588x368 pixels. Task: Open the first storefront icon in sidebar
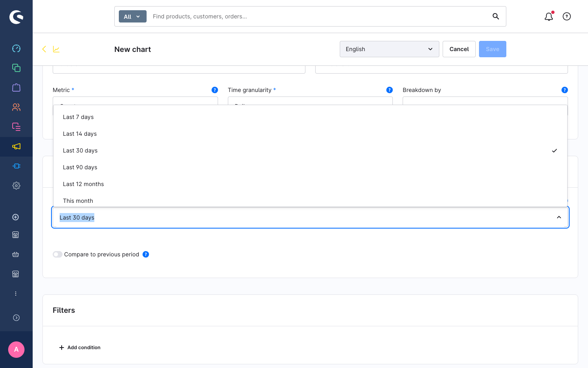pos(16,235)
